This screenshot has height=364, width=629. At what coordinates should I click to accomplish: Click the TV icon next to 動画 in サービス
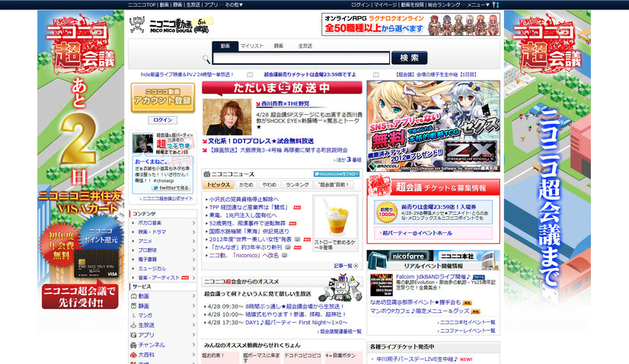pos(133,296)
